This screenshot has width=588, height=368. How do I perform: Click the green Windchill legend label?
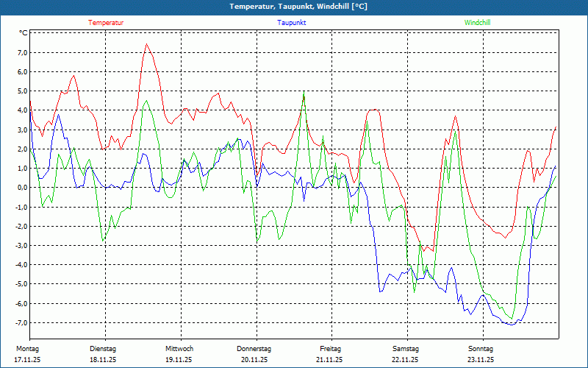[x=477, y=23]
